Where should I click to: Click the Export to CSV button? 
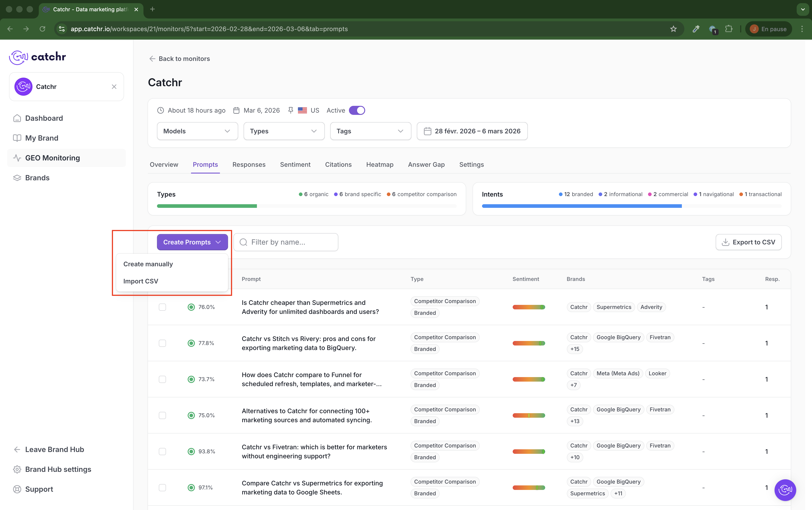748,242
